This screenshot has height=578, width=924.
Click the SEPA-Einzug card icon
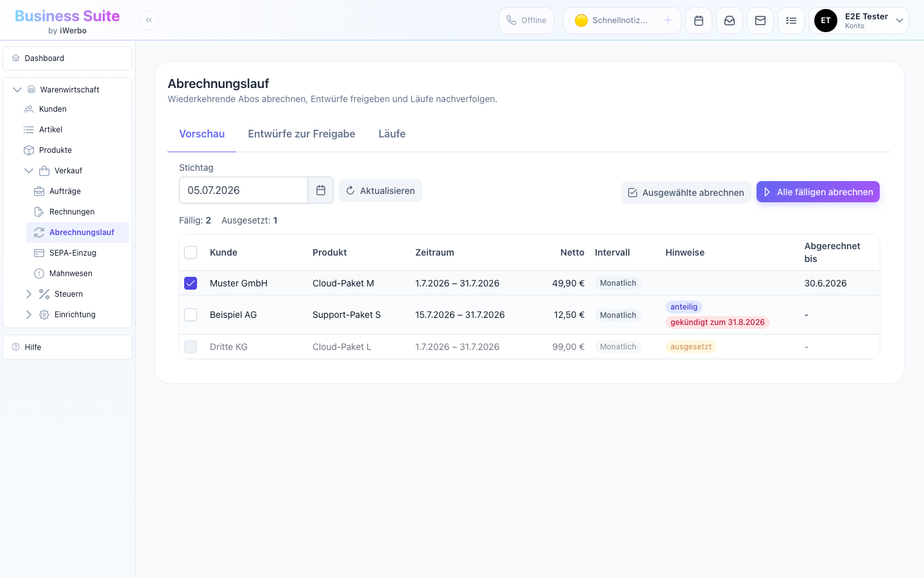39,253
